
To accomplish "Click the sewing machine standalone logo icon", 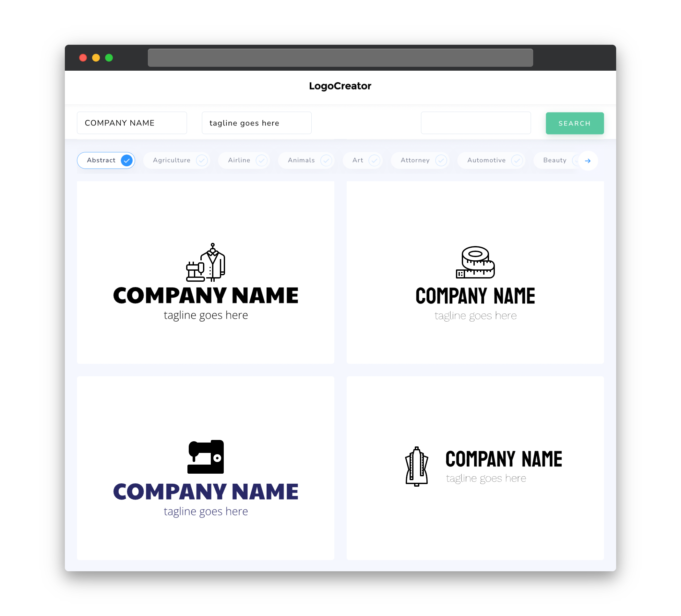I will pos(206,456).
